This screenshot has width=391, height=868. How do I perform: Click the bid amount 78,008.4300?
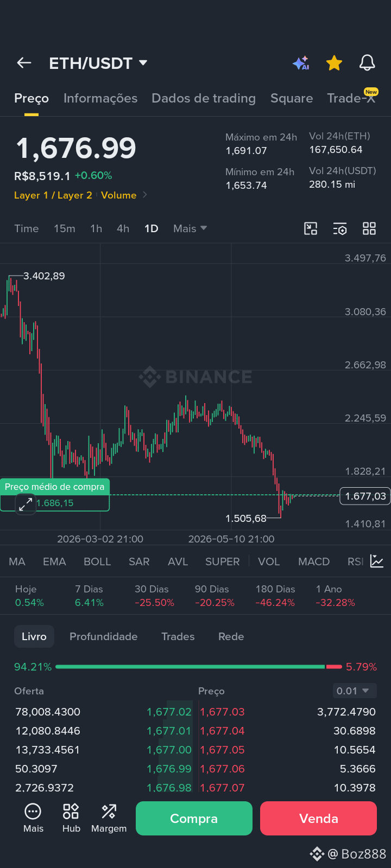pyautogui.click(x=48, y=712)
